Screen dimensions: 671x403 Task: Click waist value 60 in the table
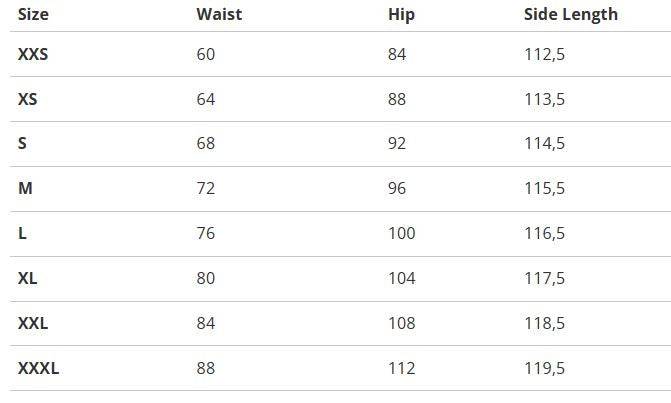(x=206, y=54)
